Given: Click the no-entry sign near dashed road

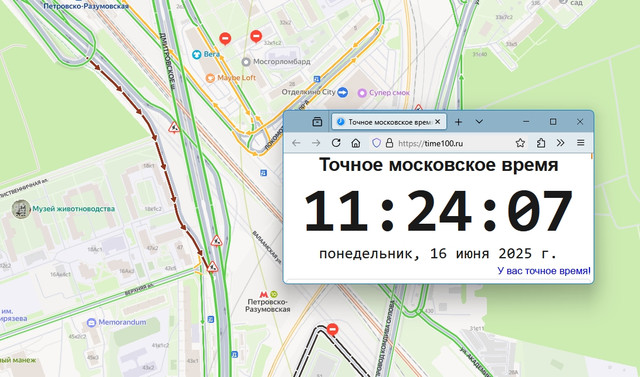Looking at the screenshot, I should (333, 329).
